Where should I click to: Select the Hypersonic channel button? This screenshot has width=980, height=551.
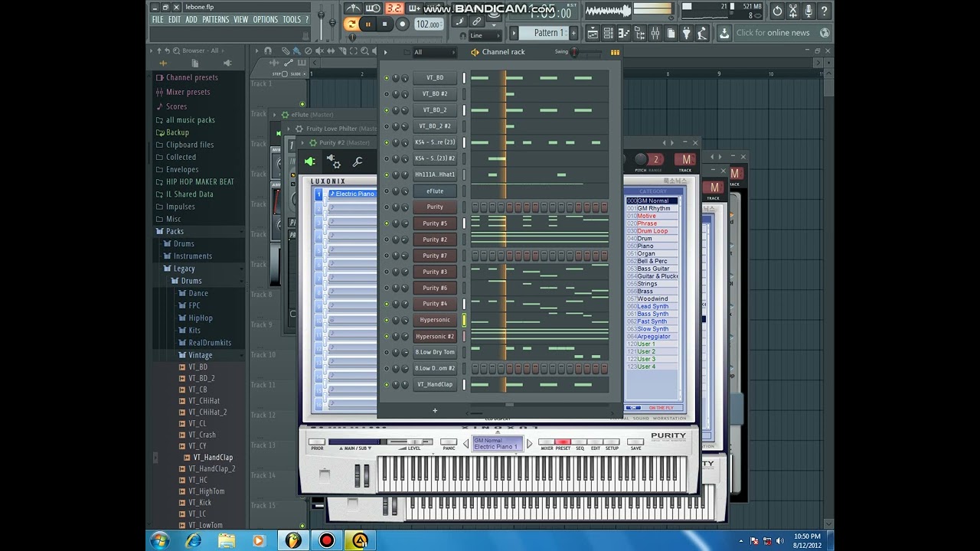tap(435, 320)
